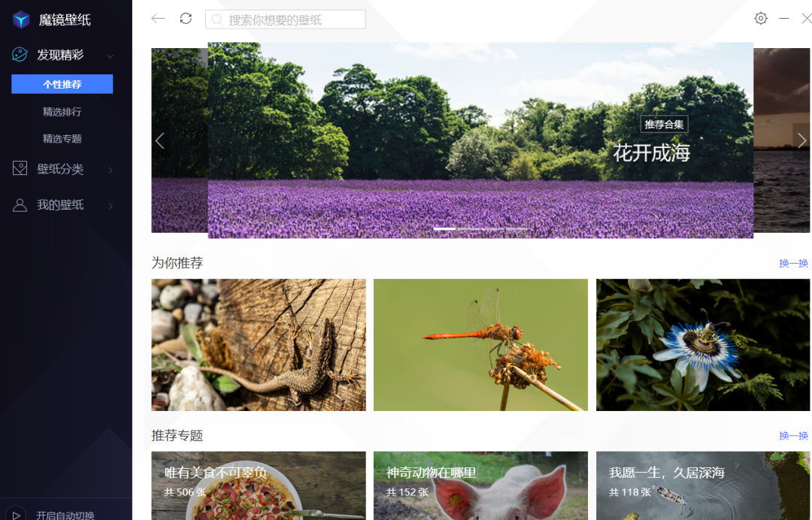Image resolution: width=812 pixels, height=520 pixels.
Task: Open the passion flower wallpaper
Action: click(703, 345)
